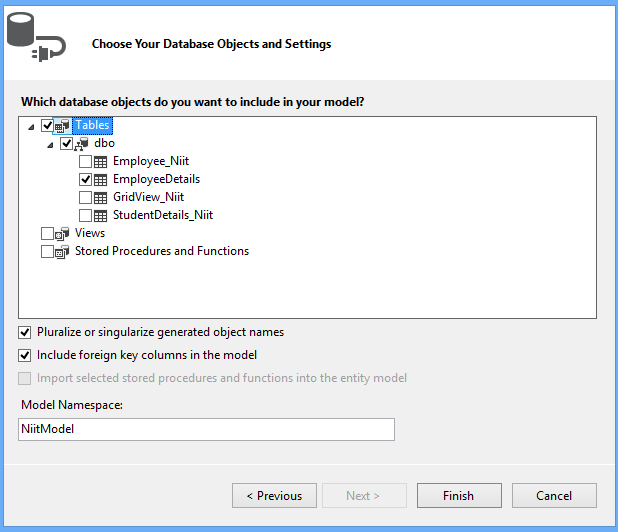Go back with the Previous button
This screenshot has height=532, width=618.
tap(274, 495)
